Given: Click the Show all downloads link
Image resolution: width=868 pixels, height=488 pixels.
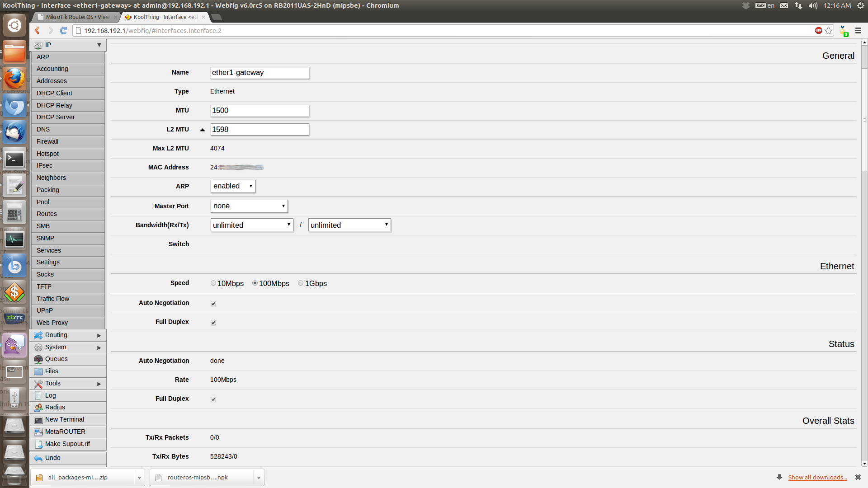Looking at the screenshot, I should click(x=817, y=478).
